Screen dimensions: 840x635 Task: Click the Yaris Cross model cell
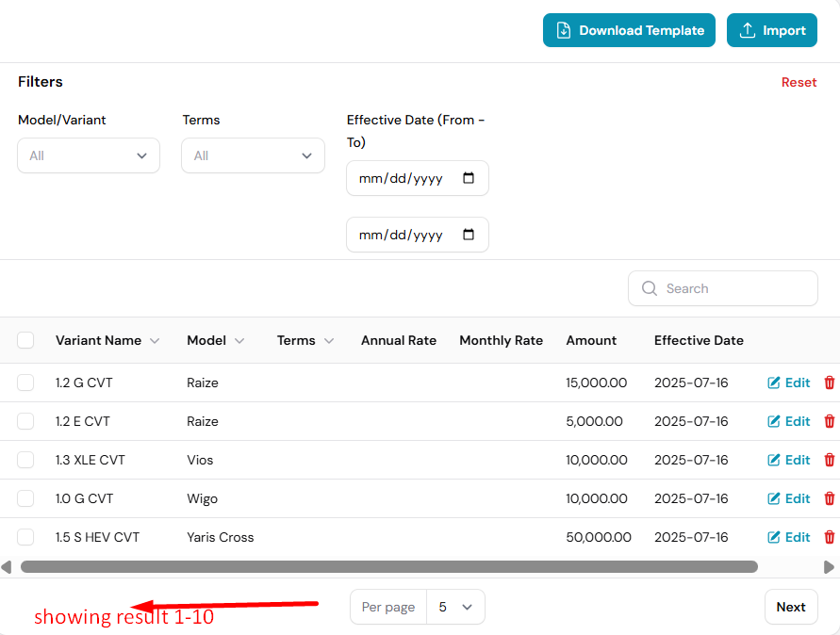tap(221, 537)
